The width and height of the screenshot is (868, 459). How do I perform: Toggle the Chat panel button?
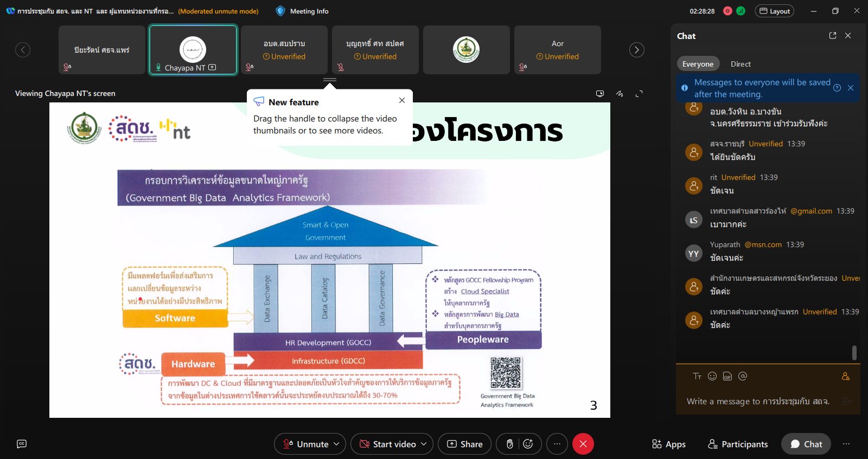tap(806, 444)
